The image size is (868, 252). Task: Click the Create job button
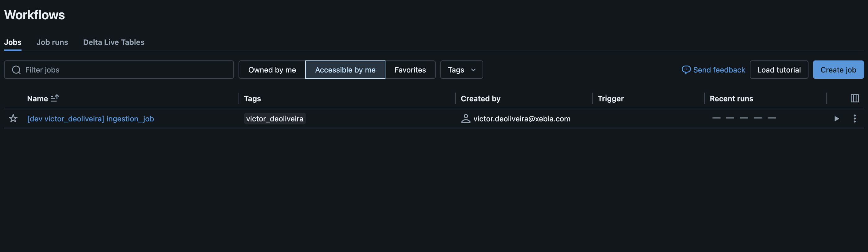pyautogui.click(x=838, y=70)
